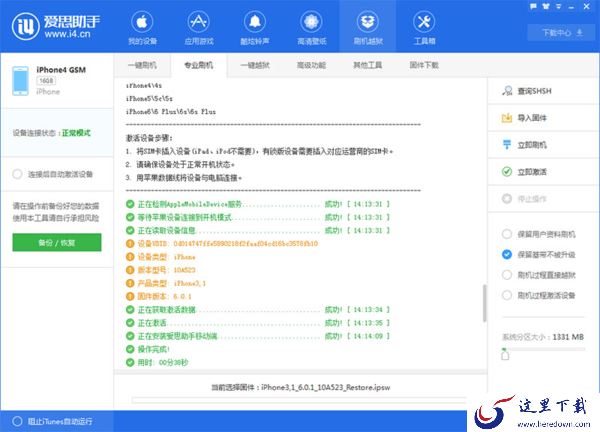Open 高清壁纸 wallpaper flower icon
The image size is (600, 432).
311,22
